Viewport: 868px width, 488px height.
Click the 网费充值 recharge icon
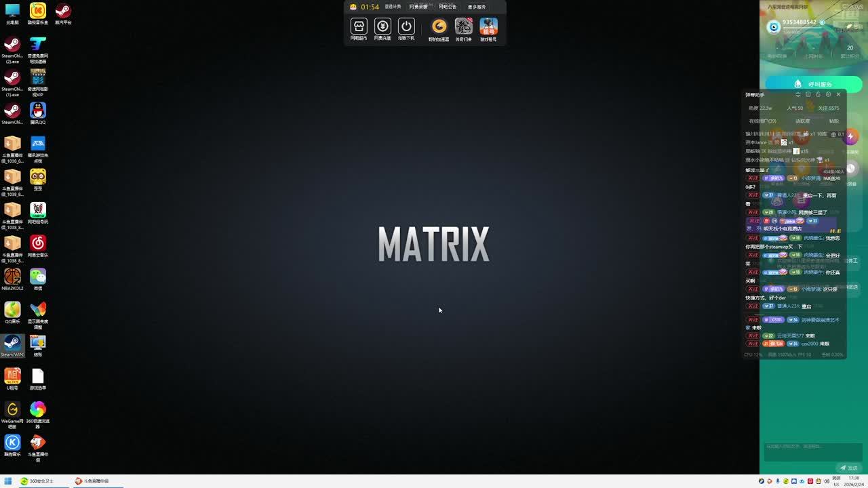tap(382, 27)
